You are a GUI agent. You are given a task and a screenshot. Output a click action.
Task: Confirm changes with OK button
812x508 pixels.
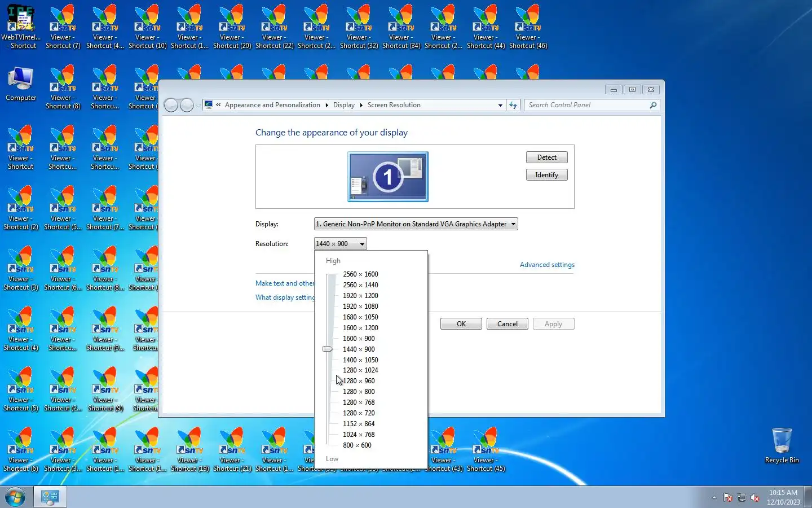[461, 324]
